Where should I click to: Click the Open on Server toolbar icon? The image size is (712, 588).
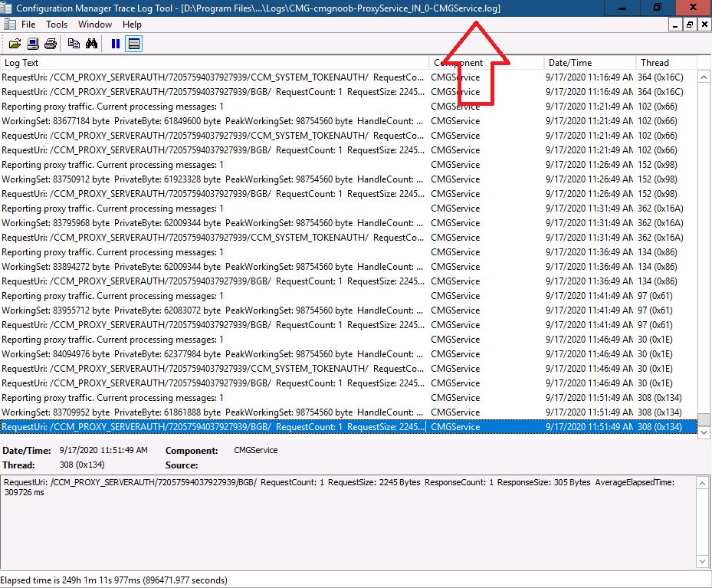(33, 44)
